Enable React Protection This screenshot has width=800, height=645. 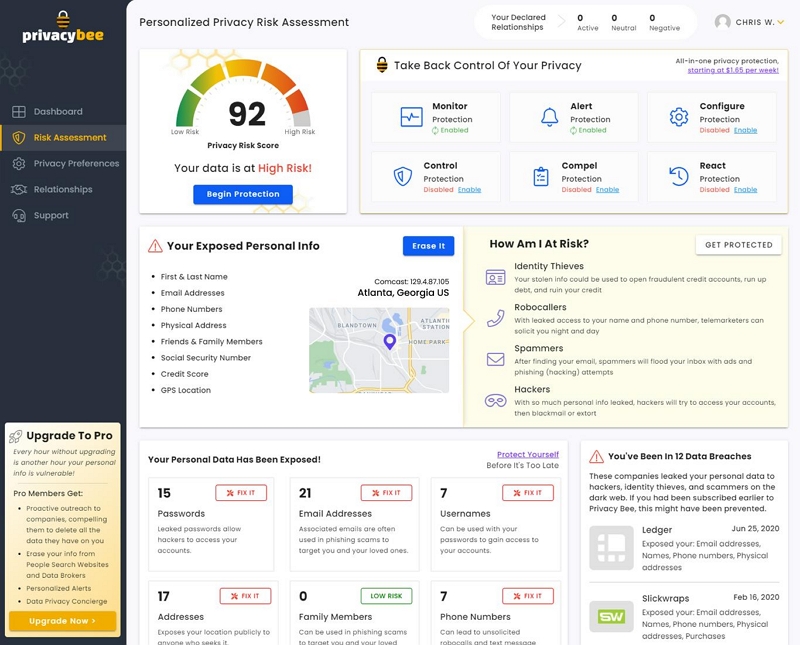(745, 190)
